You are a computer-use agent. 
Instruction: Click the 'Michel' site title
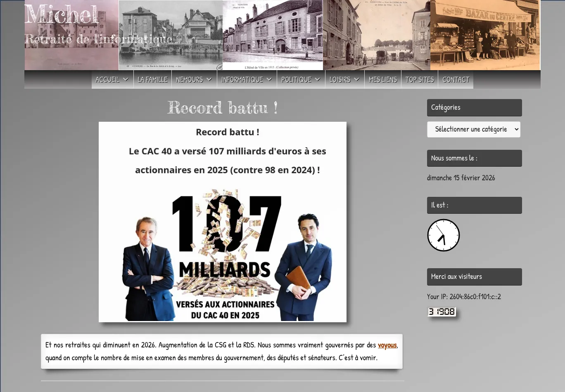point(61,15)
